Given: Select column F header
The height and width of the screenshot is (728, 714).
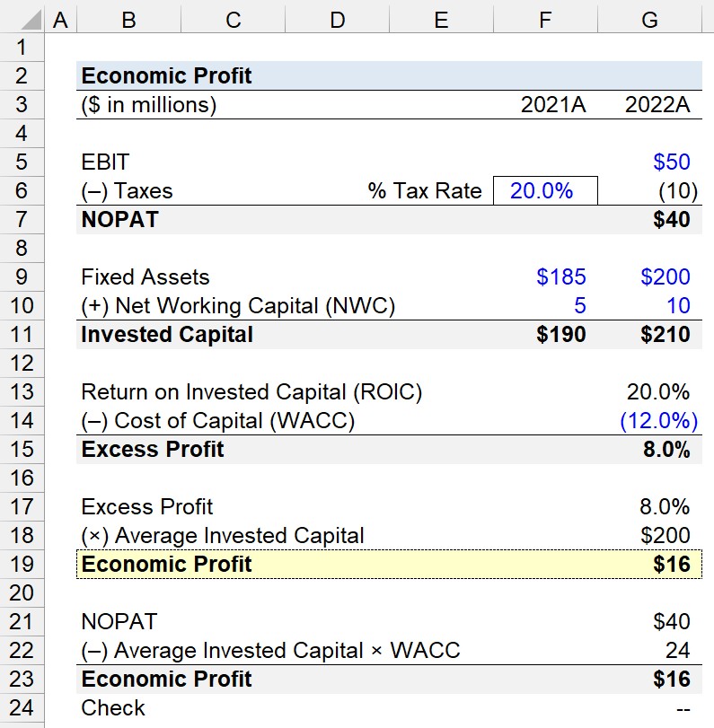Looking at the screenshot, I should pos(545,20).
